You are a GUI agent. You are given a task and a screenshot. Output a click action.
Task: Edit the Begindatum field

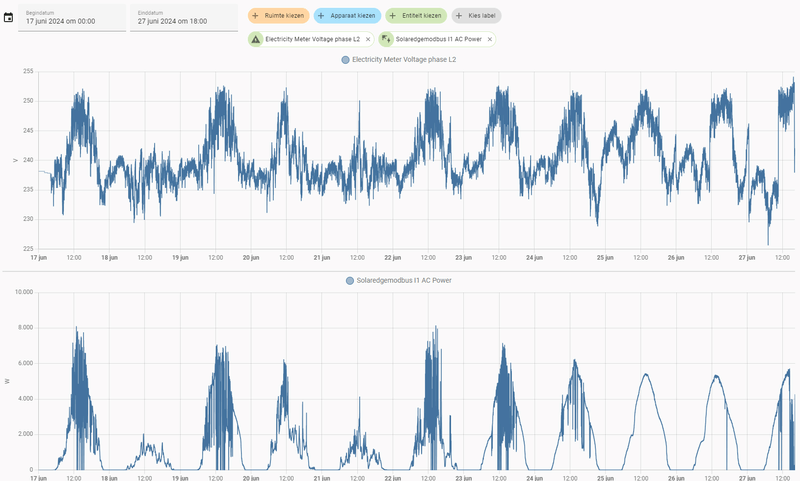tap(72, 18)
